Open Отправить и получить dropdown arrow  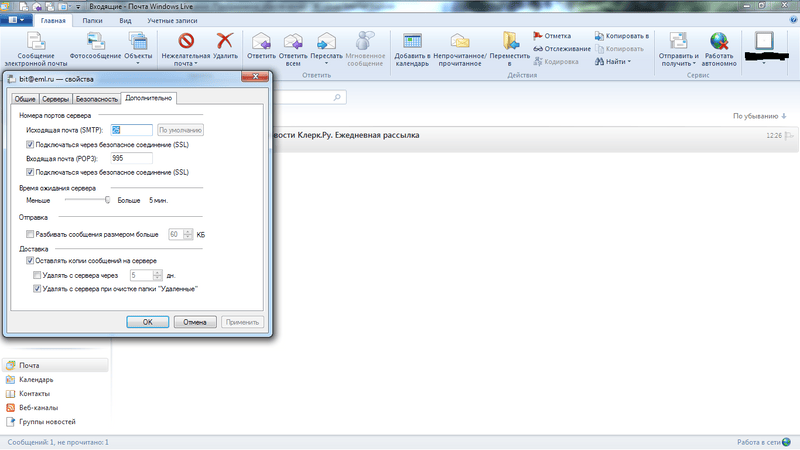click(x=694, y=64)
